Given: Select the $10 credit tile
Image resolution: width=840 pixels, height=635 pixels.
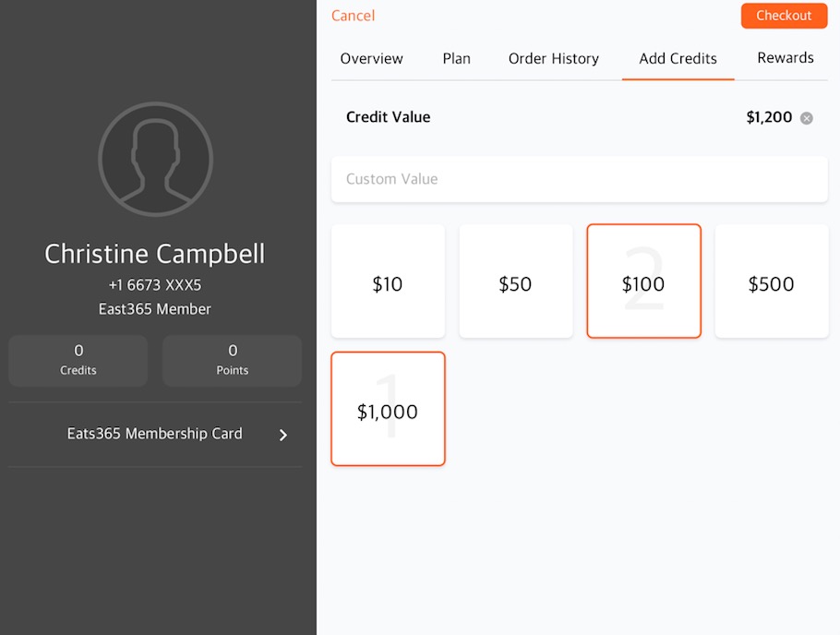Looking at the screenshot, I should tap(388, 282).
